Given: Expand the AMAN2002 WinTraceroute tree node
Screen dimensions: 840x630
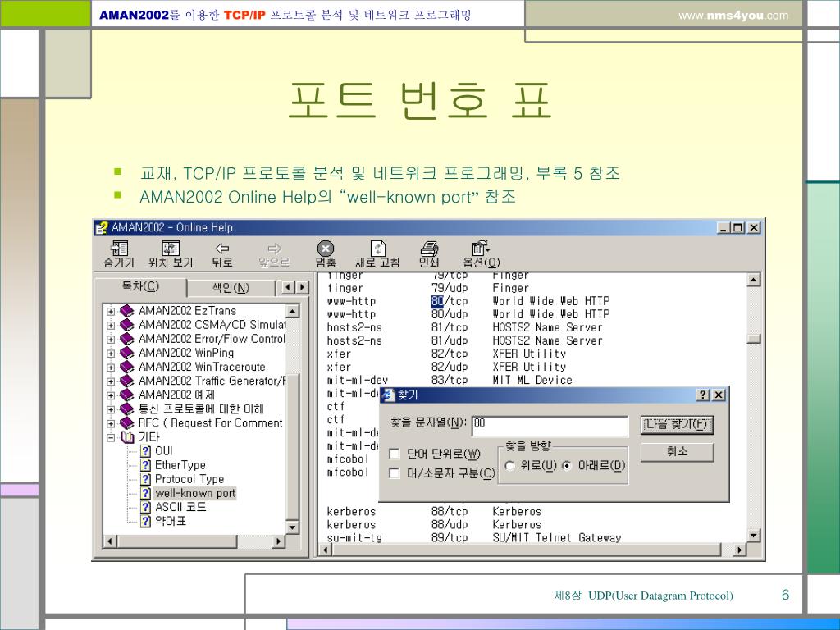Looking at the screenshot, I should 111,367.
